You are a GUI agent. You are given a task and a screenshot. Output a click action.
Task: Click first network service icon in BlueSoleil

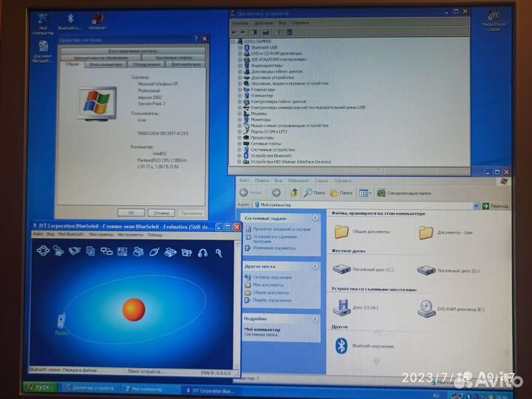pos(43,250)
